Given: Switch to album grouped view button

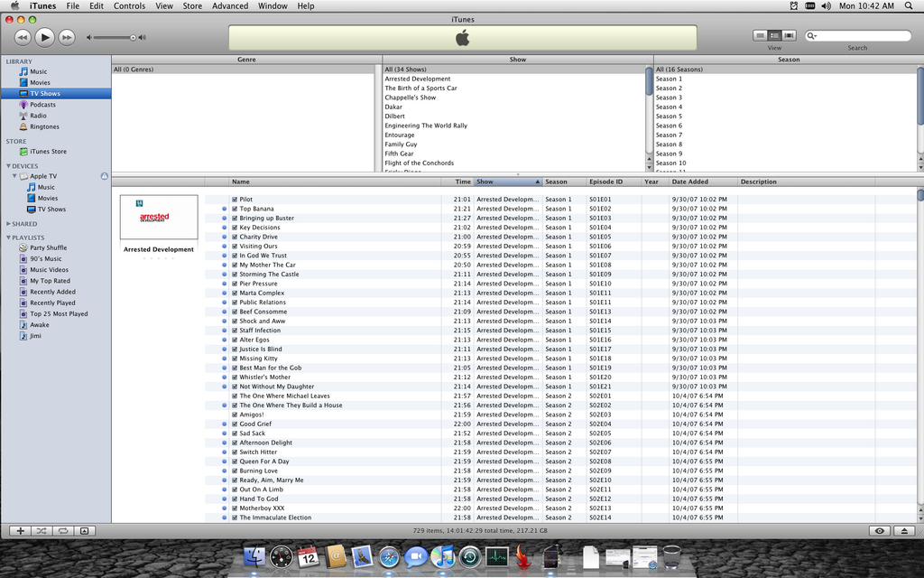Looking at the screenshot, I should [774, 36].
